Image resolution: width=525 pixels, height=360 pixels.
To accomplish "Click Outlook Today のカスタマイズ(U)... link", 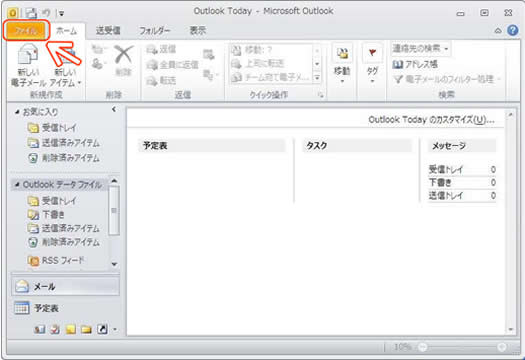I will 431,120.
